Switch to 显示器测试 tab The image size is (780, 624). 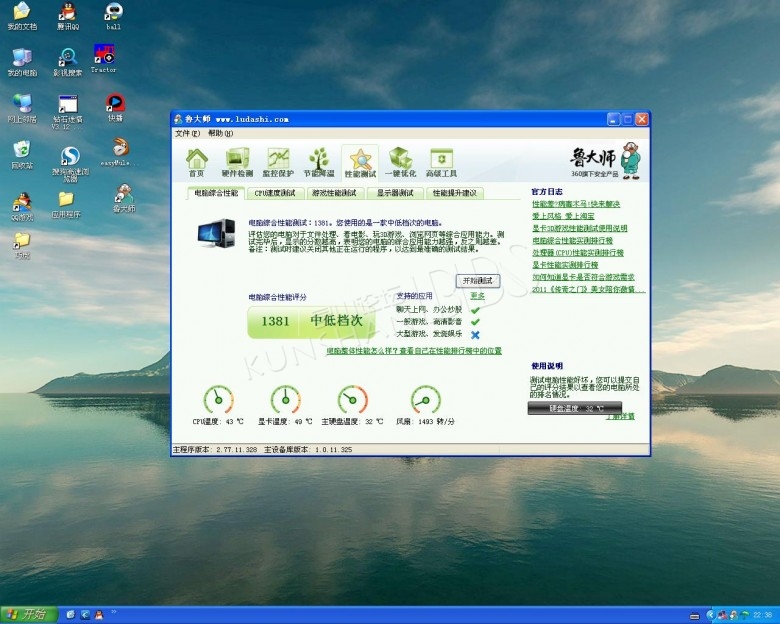pos(395,193)
